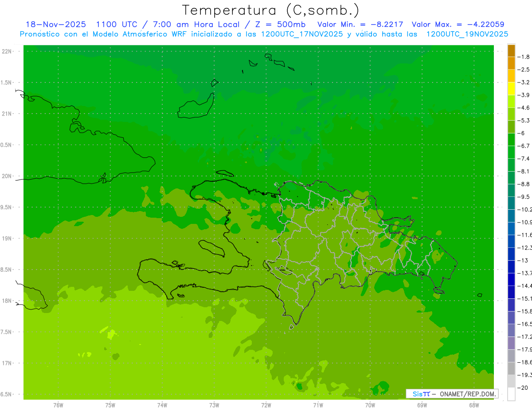
Task: Click the '-8.1' colorbar label
Action: [x=524, y=171]
